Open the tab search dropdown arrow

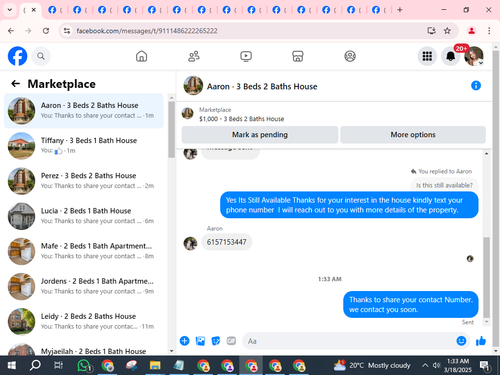pyautogui.click(x=10, y=10)
